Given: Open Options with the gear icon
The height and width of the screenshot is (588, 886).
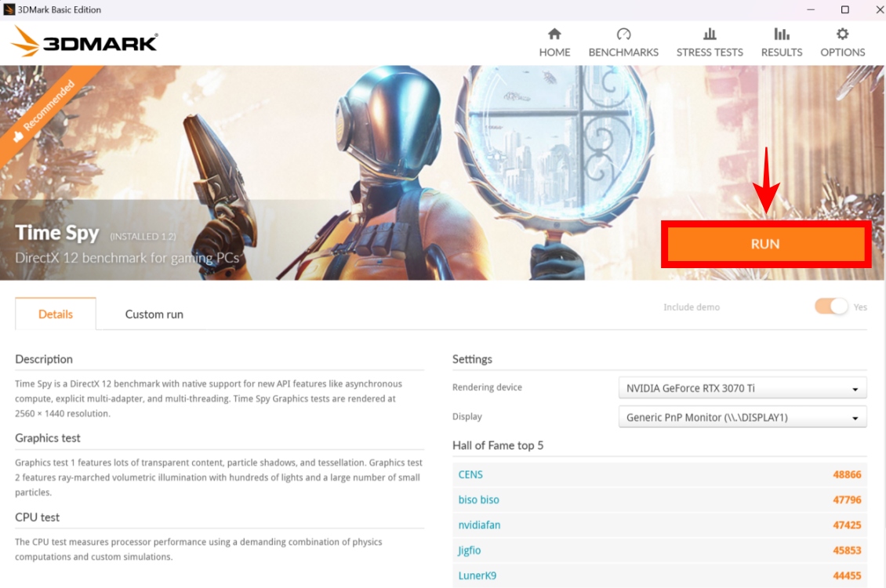Looking at the screenshot, I should pos(841,41).
